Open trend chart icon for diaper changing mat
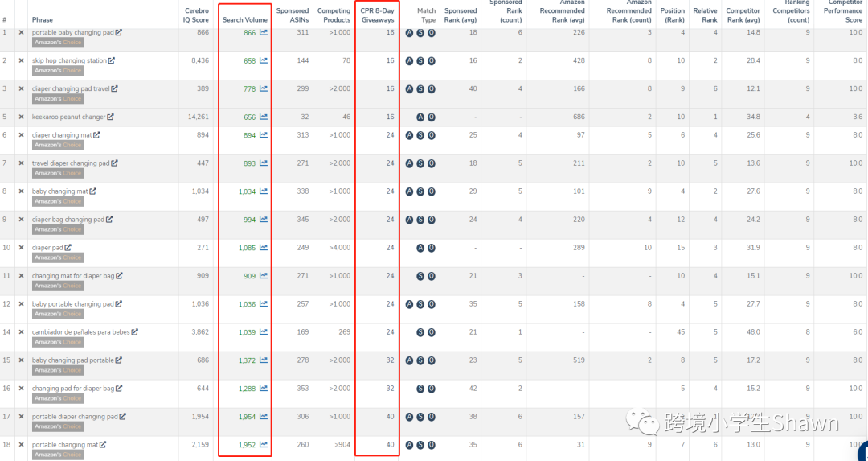Viewport: 868px width, 461px height. point(264,135)
